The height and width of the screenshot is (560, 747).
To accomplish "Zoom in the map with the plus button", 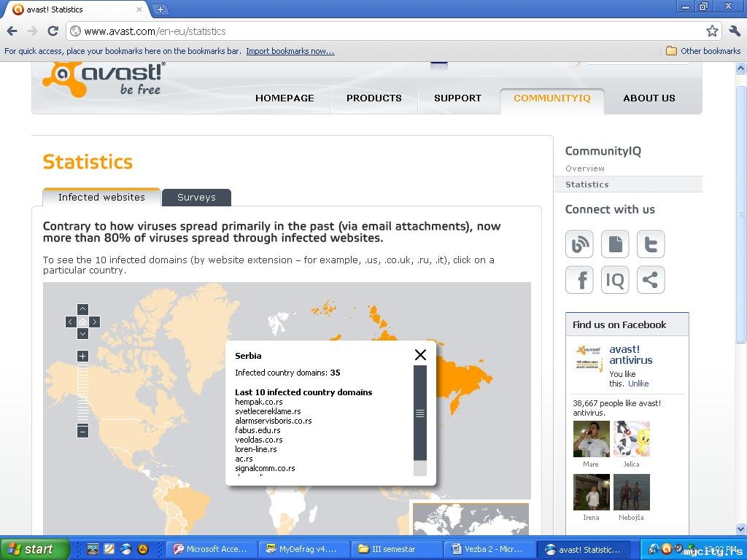I will click(x=83, y=356).
